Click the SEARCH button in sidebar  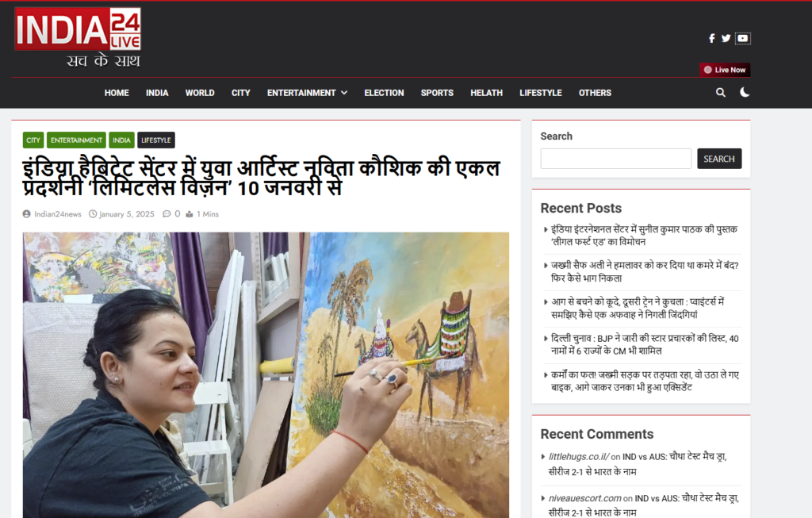pos(719,159)
